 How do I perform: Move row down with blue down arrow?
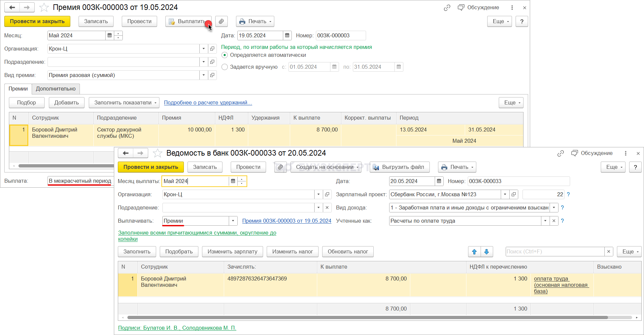pyautogui.click(x=487, y=252)
